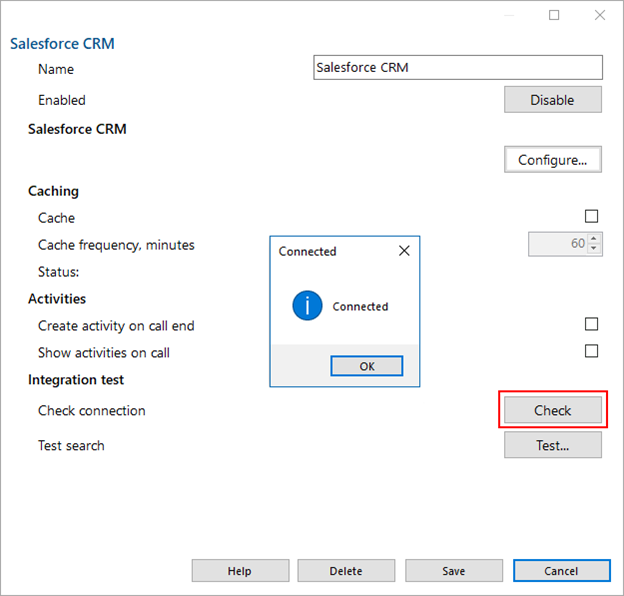
Task: Cancel the settings dialog
Action: pyautogui.click(x=562, y=571)
